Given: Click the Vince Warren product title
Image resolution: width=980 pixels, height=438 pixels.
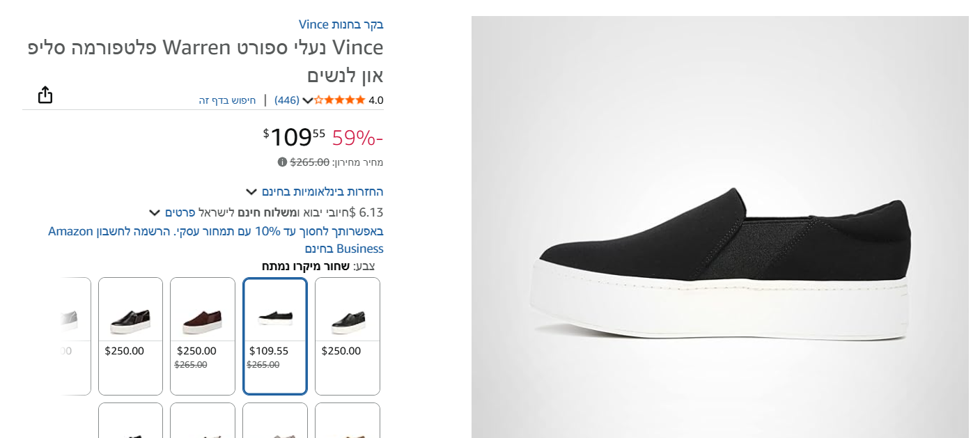Looking at the screenshot, I should [205, 61].
